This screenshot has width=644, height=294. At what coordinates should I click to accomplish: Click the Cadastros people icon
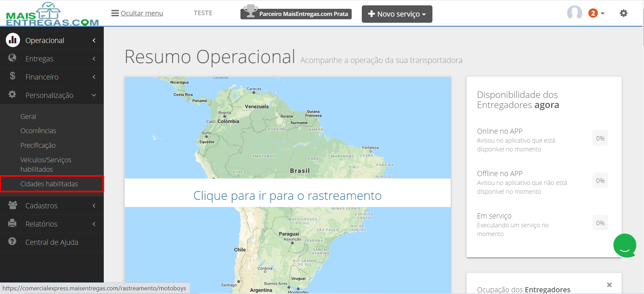(x=13, y=205)
